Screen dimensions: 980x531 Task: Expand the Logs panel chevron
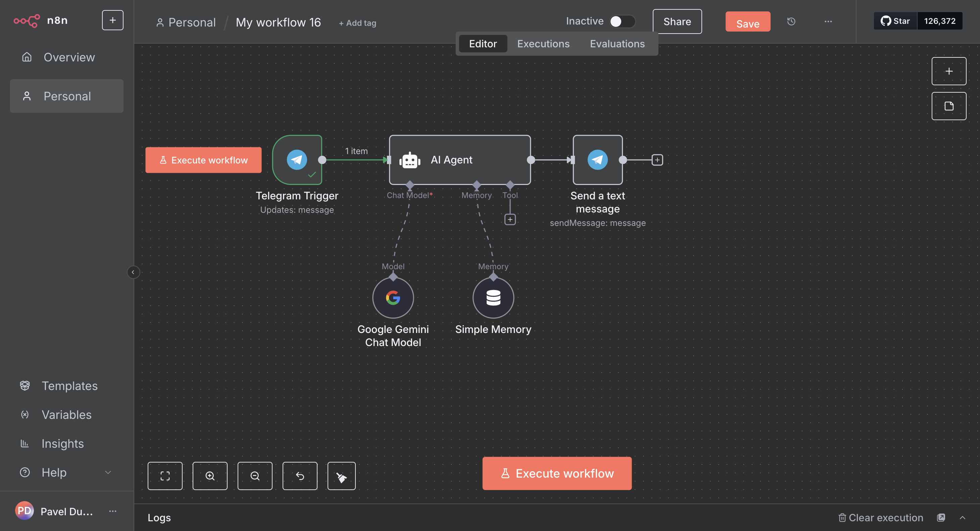[962, 518]
